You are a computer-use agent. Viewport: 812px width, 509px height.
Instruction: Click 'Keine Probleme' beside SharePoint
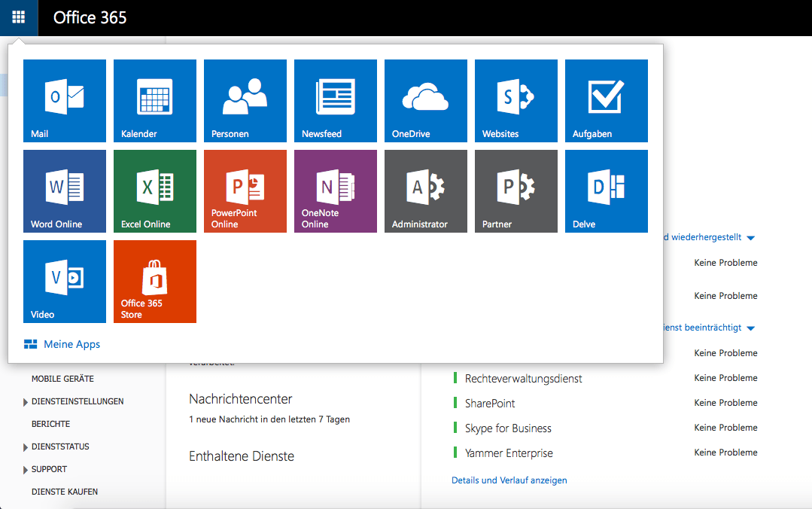[725, 403]
